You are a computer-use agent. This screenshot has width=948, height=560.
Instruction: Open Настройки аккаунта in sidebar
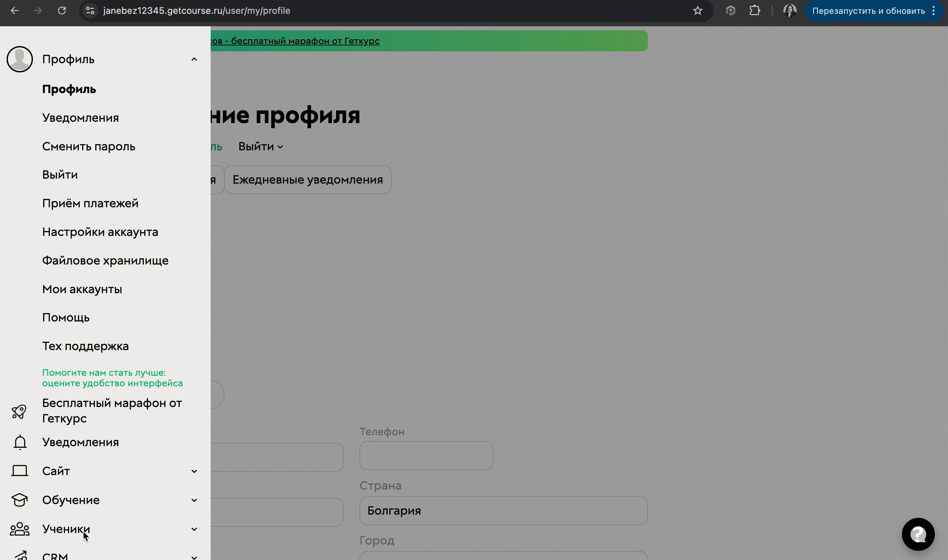100,232
